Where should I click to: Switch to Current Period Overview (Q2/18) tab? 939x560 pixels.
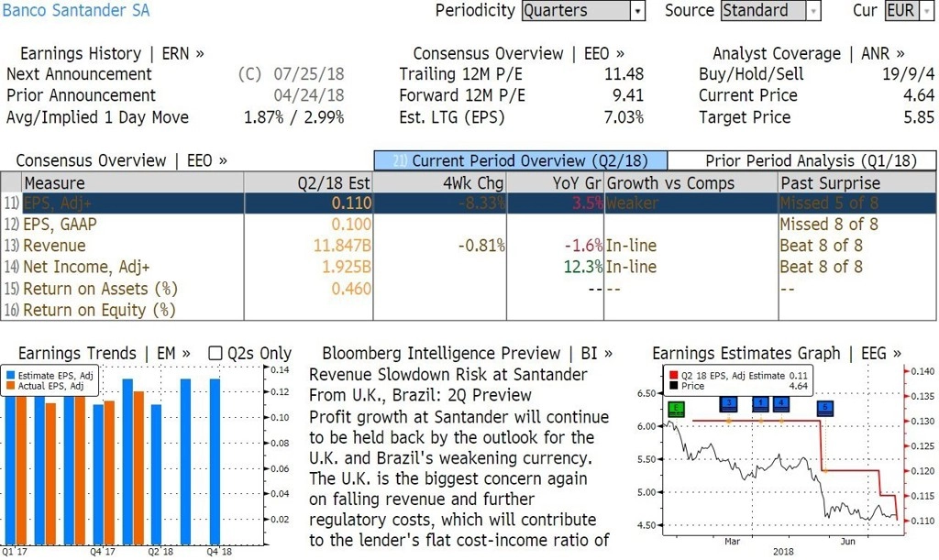click(521, 161)
